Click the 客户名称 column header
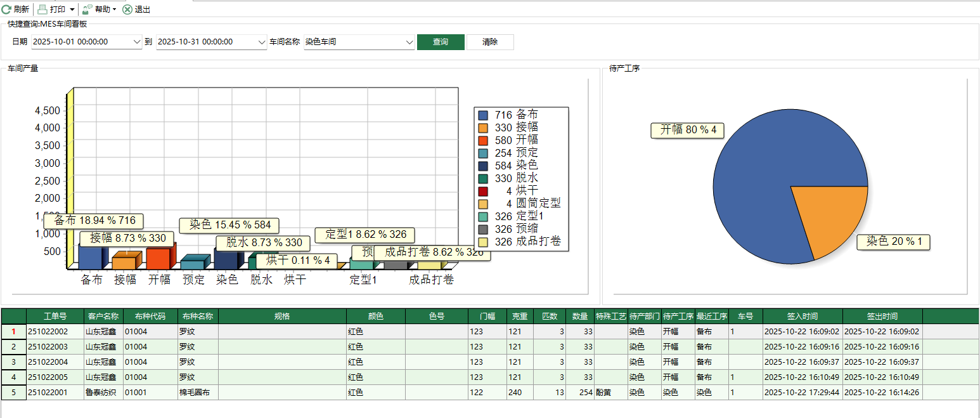This screenshot has height=418, width=980. tap(103, 316)
